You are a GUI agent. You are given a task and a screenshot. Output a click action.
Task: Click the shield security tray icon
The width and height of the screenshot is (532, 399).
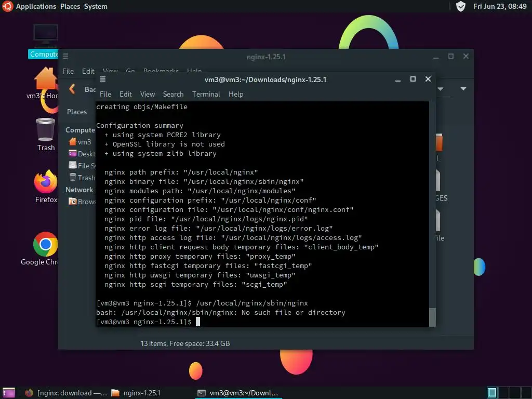click(460, 6)
